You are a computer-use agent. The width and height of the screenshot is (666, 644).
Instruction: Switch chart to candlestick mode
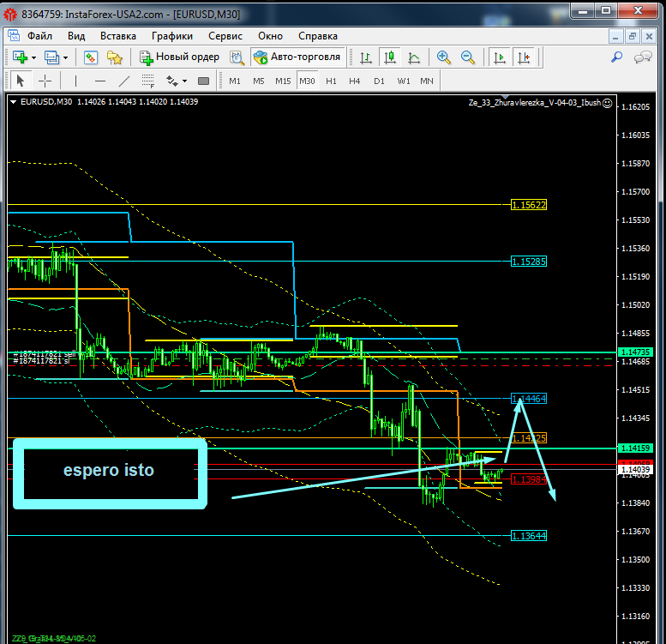pos(390,57)
